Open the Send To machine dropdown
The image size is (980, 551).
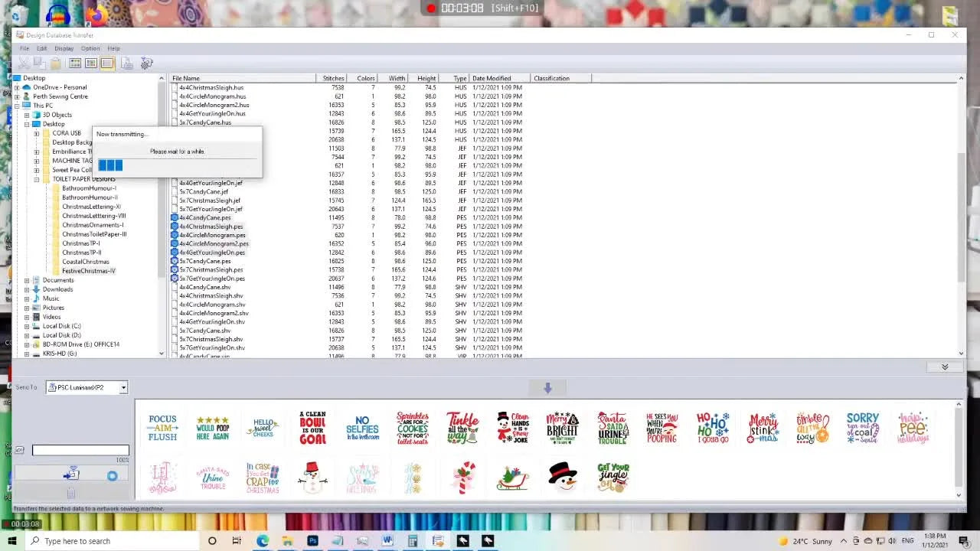tap(122, 388)
